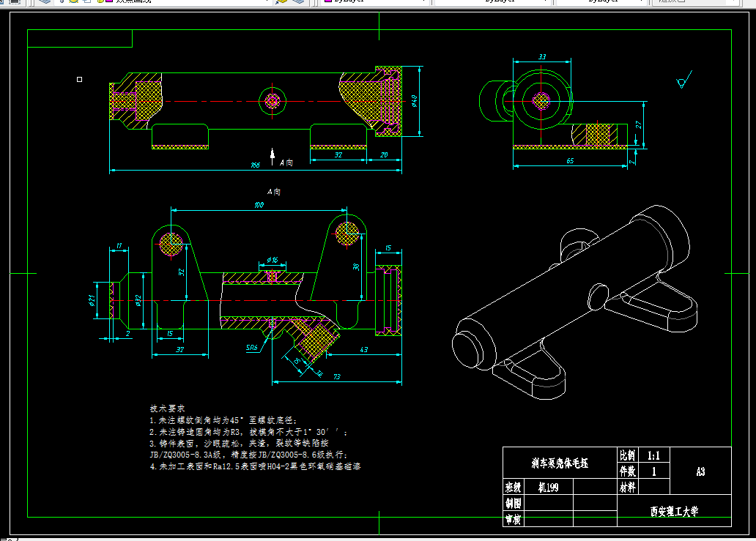Click the small square marker left of top view
The width and height of the screenshot is (756, 541).
[80, 80]
